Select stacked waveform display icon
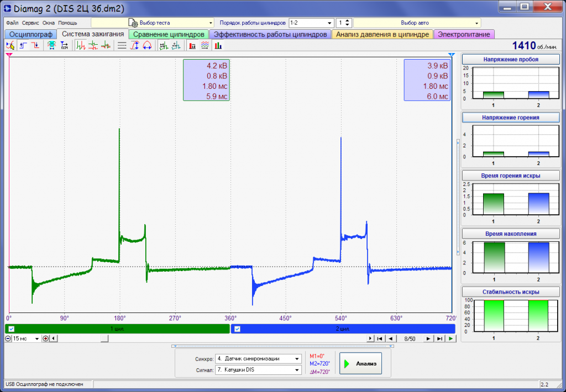This screenshot has width=566, height=392. coord(93,45)
